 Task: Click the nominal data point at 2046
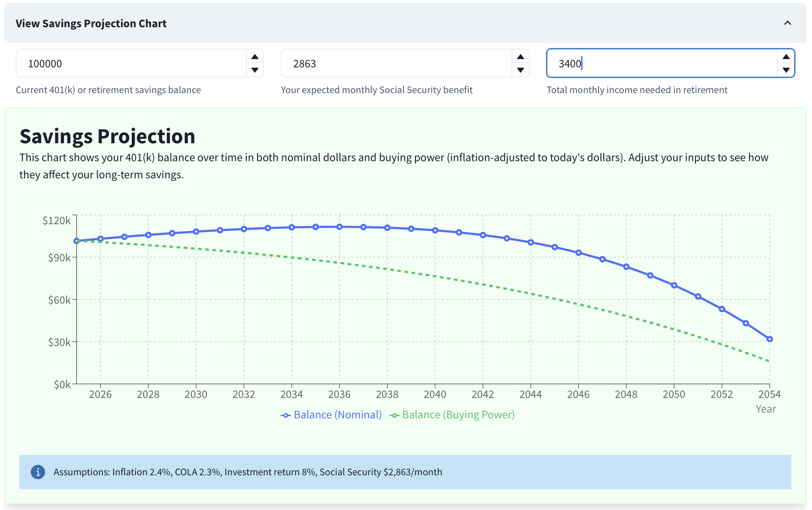[578, 253]
